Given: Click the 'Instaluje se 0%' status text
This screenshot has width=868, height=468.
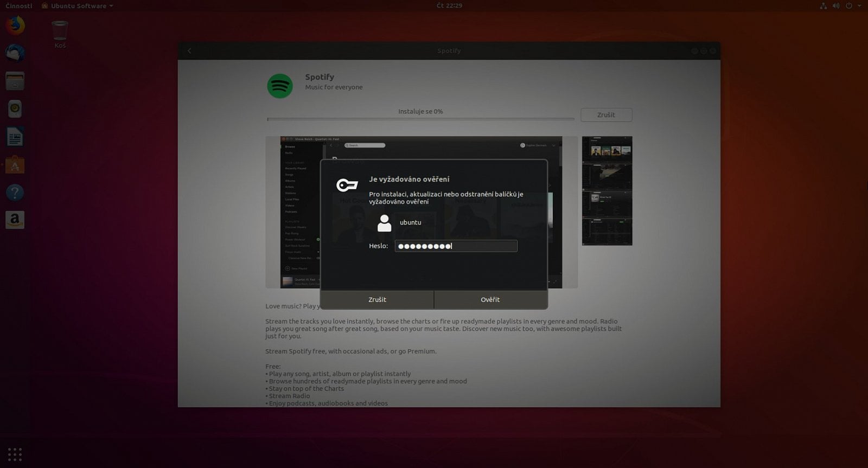Looking at the screenshot, I should pos(420,111).
